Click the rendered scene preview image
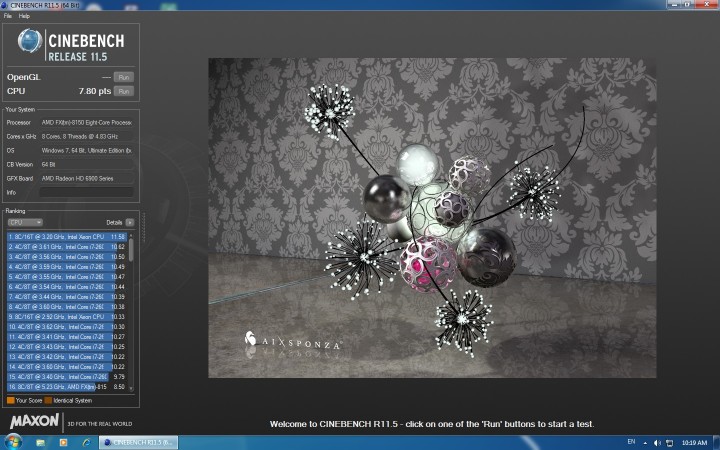The image size is (720, 450). [432, 218]
